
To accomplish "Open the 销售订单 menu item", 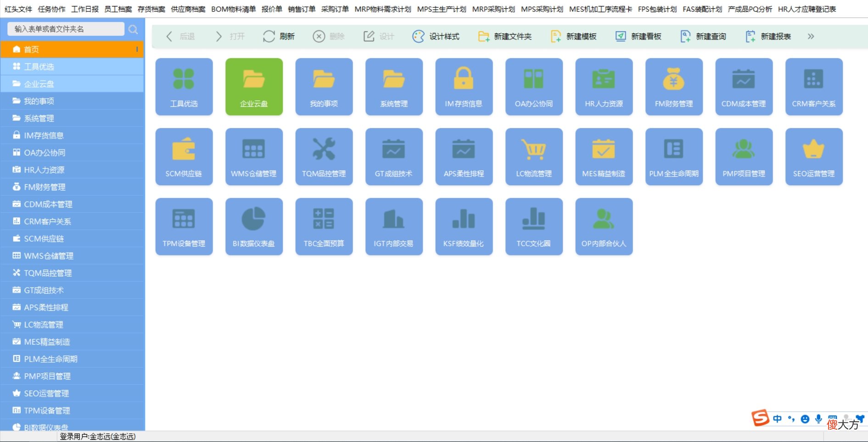I will tap(302, 9).
